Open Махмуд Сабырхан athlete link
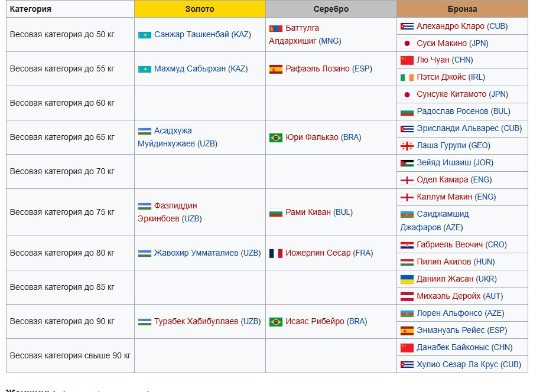Screen dimensions: 556x392 190,68
